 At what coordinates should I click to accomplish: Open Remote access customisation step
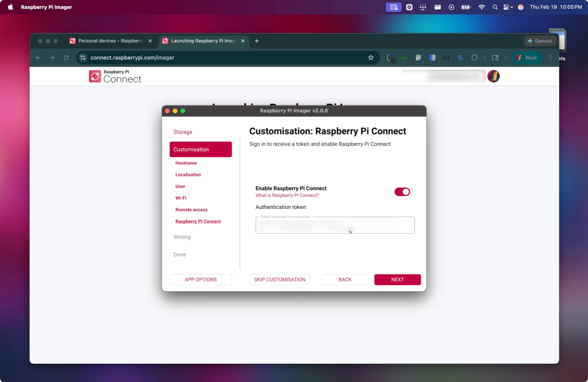(x=191, y=209)
